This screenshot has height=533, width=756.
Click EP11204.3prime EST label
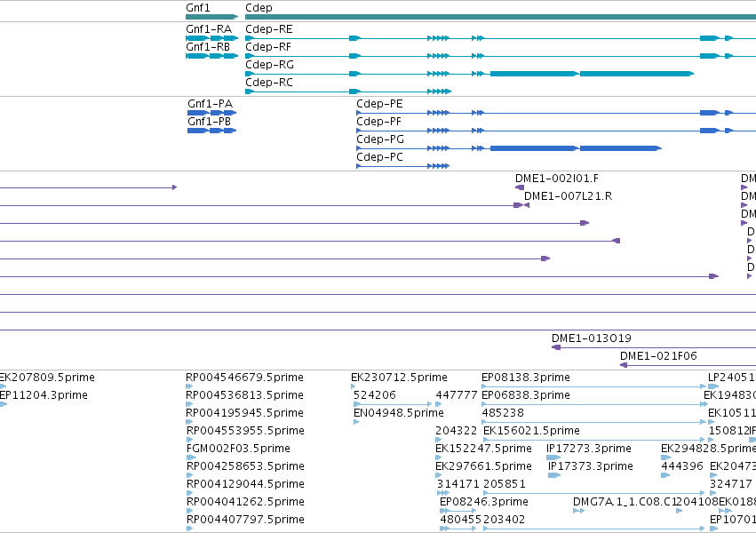(x=44, y=395)
